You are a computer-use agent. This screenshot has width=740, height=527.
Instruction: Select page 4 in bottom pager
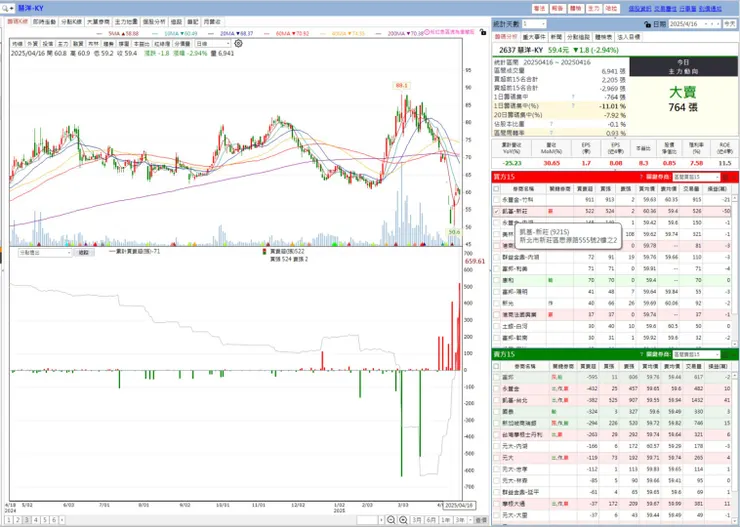coord(36,520)
